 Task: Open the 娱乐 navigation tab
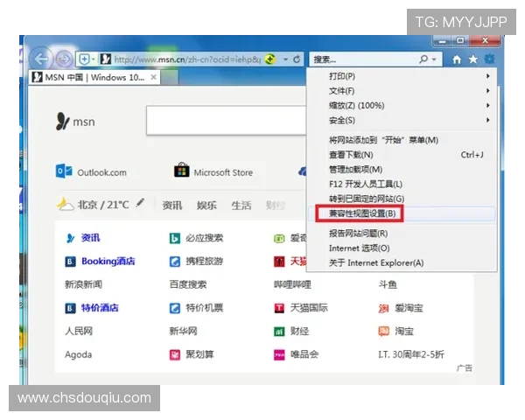(x=206, y=206)
